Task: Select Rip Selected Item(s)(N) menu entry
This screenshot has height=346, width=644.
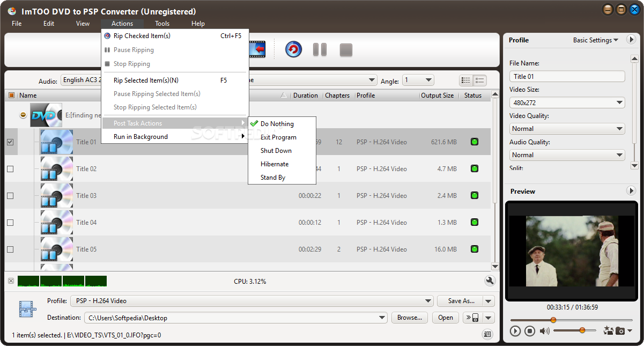Action: click(175, 80)
